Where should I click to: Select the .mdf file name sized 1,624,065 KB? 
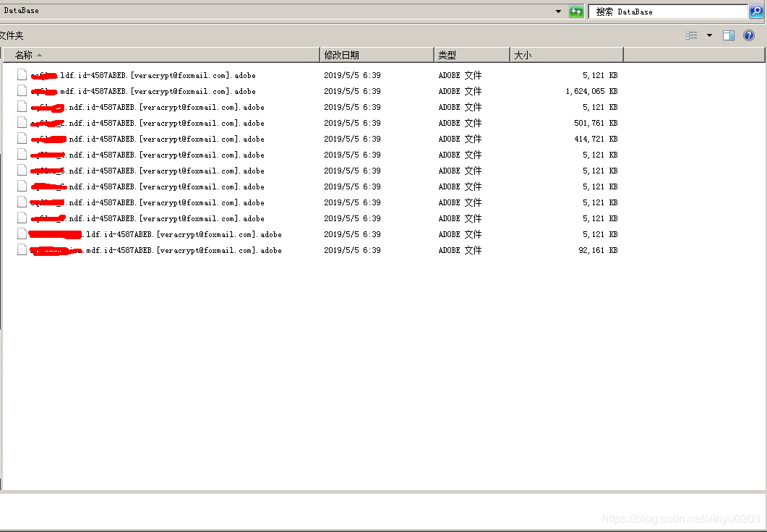coord(143,91)
